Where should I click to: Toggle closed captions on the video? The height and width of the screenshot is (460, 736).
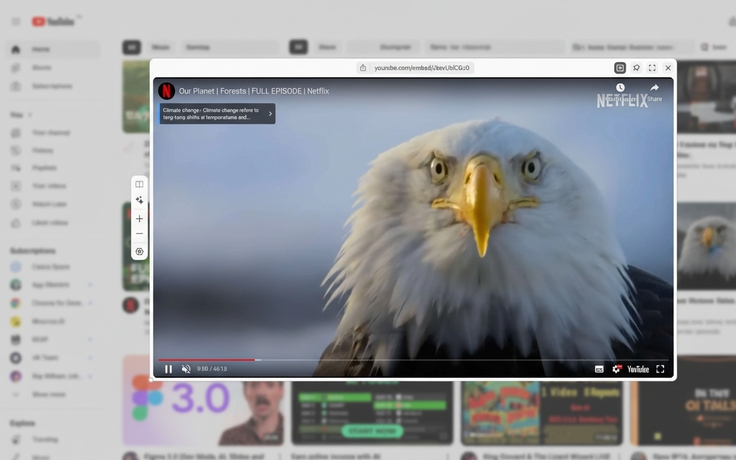599,369
